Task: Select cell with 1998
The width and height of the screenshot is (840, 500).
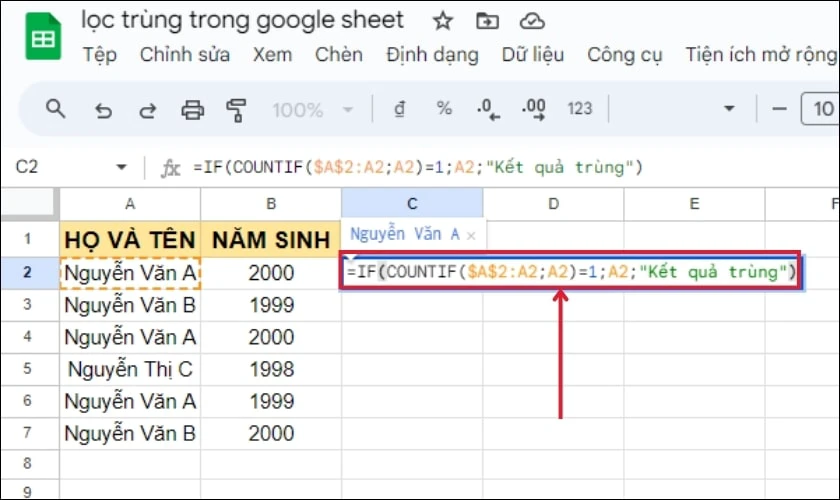Action: click(x=271, y=369)
